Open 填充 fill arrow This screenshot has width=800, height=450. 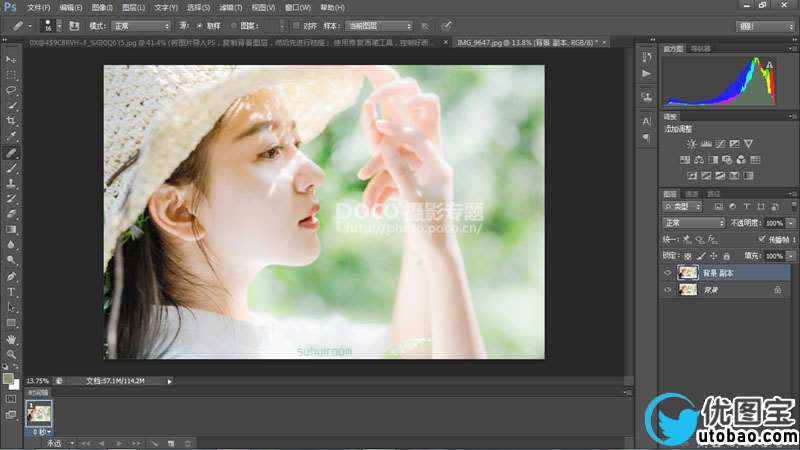pyautogui.click(x=791, y=256)
